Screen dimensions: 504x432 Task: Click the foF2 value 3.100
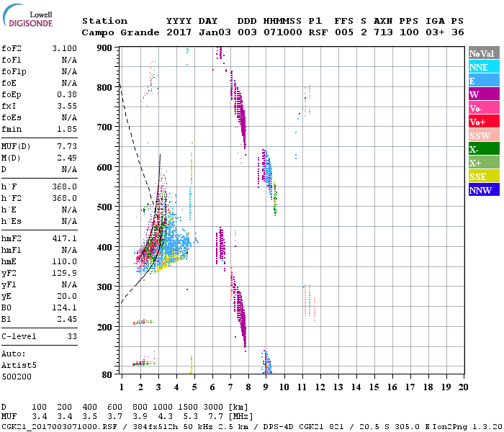tap(64, 48)
